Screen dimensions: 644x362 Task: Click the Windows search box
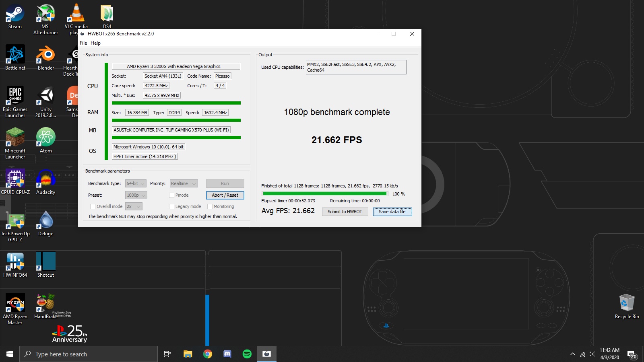tap(89, 354)
